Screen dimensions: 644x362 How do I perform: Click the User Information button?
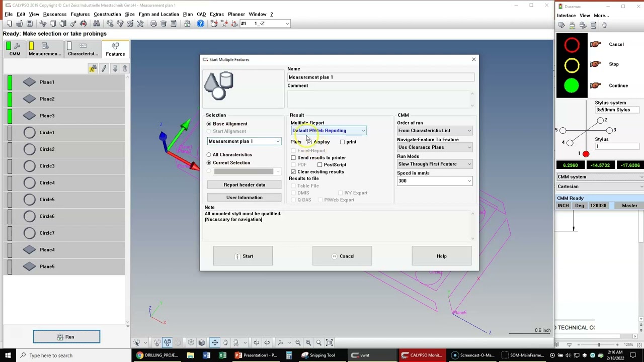pyautogui.click(x=244, y=198)
